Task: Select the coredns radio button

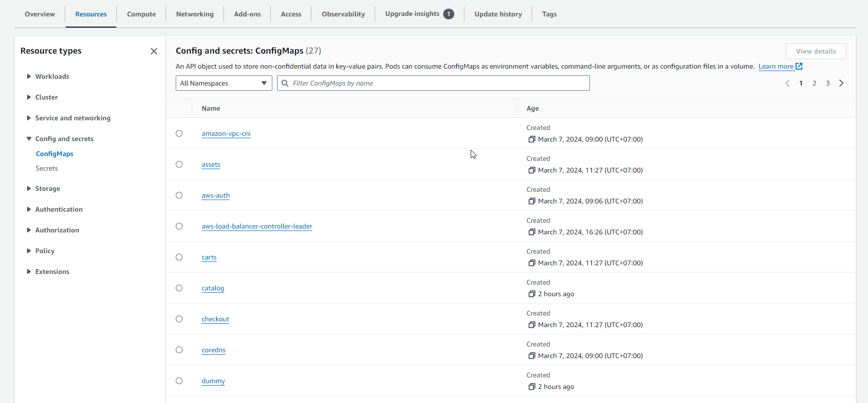Action: point(179,350)
